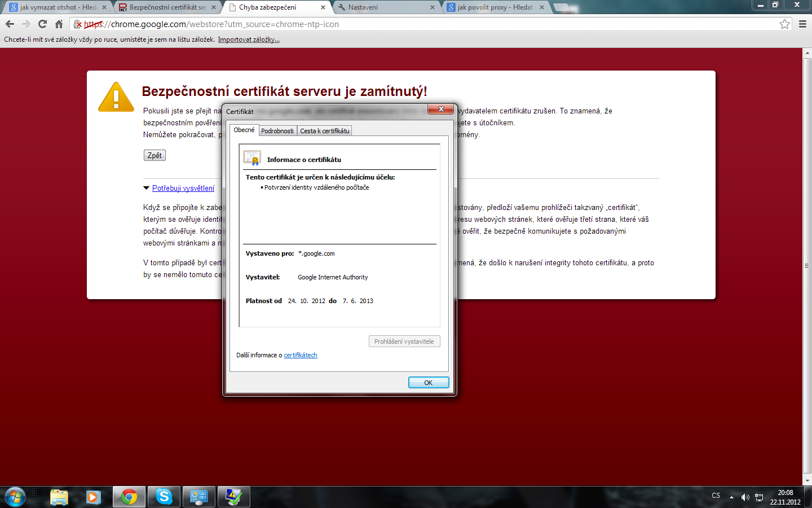Click the yellow warning triangle icon
Image resolution: width=812 pixels, height=508 pixels.
pos(116,97)
